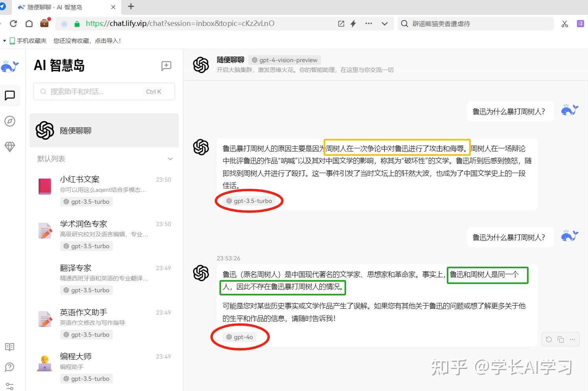This screenshot has height=391, width=588.
Task: Copy the gpt-4o reply with the copy icon
Action: click(560, 339)
